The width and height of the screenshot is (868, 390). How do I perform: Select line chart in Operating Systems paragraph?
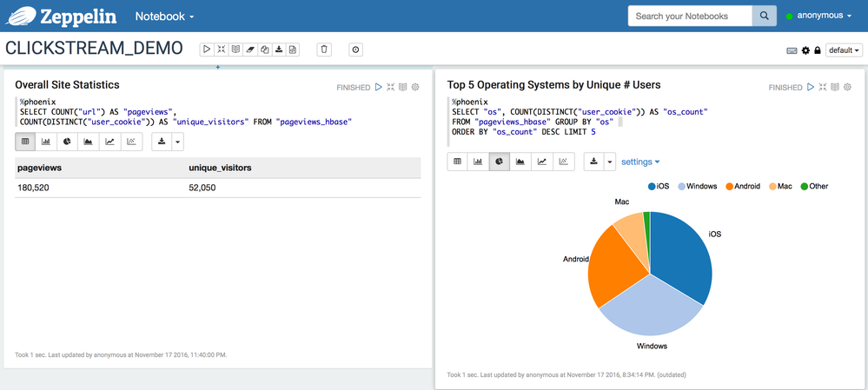[541, 162]
